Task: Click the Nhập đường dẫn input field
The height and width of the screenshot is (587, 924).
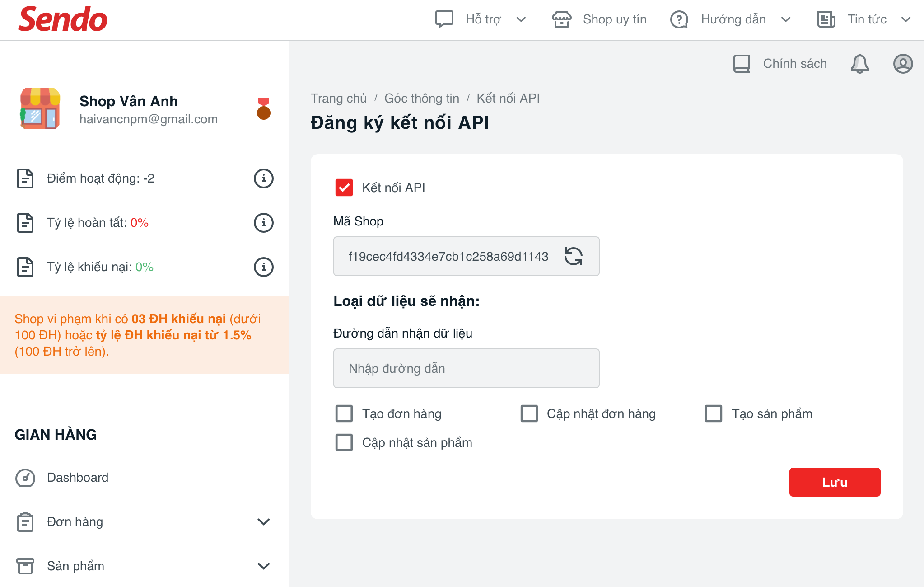Action: [466, 368]
